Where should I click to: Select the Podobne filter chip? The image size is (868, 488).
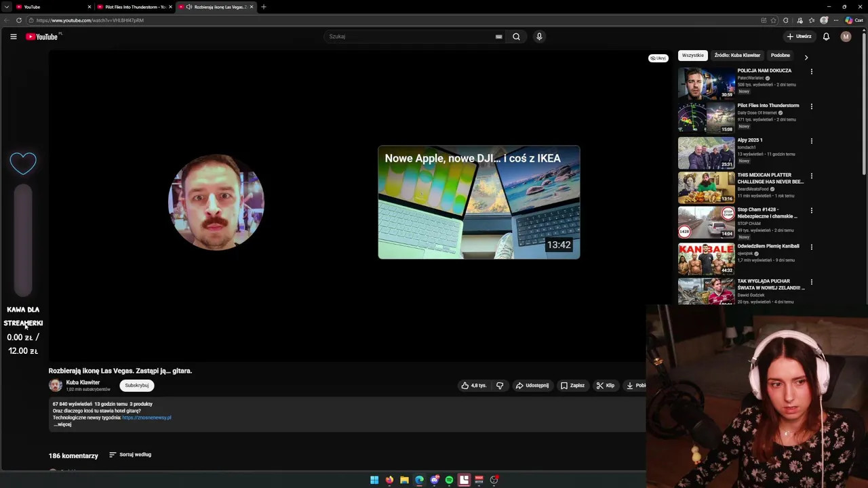click(781, 56)
